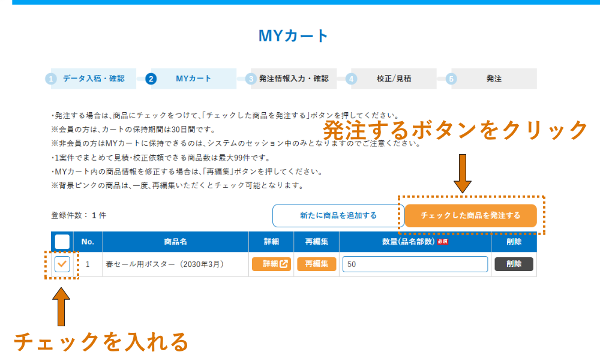Image resolution: width=600 pixels, height=364 pixels.
Task: Open 詳細 for 春セール用ポスター
Action: 271,264
